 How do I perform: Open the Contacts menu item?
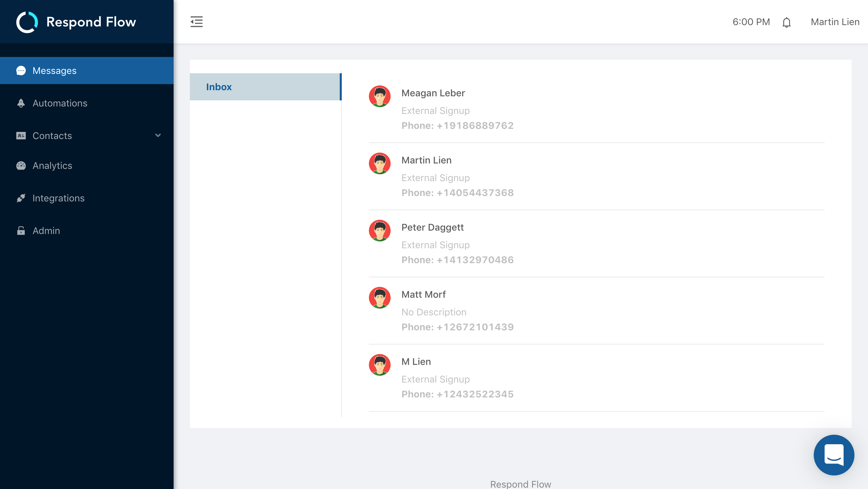tap(52, 136)
